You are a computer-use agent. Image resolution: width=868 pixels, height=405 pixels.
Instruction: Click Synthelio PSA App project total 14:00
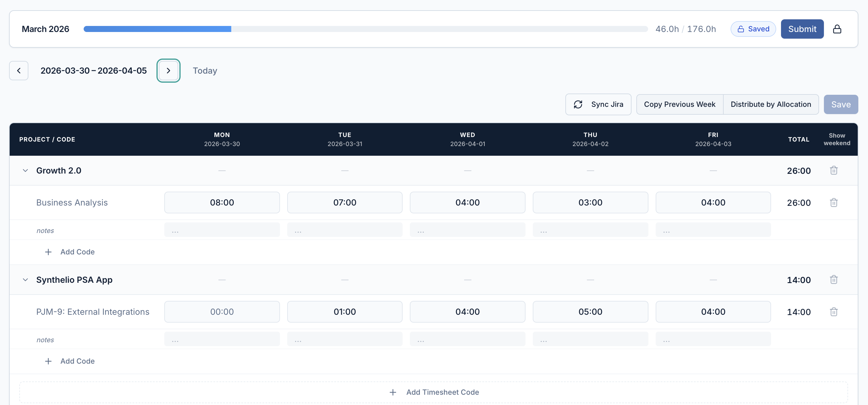(x=798, y=280)
